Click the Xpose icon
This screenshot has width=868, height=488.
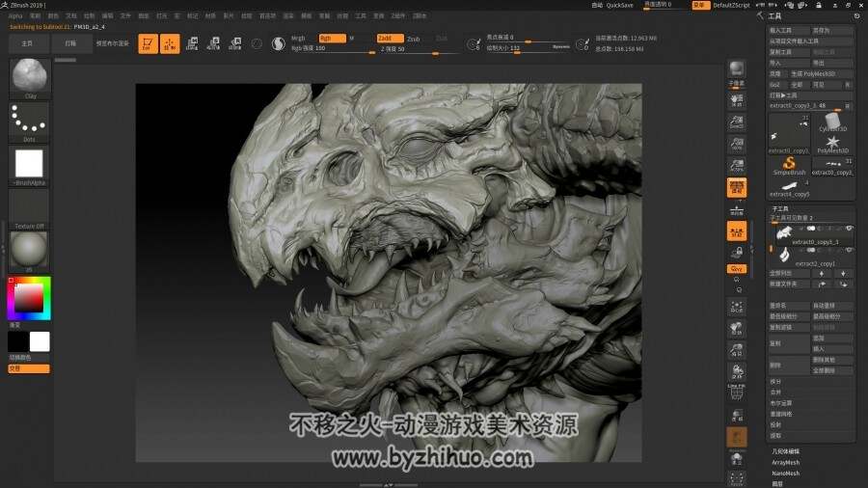(737, 478)
